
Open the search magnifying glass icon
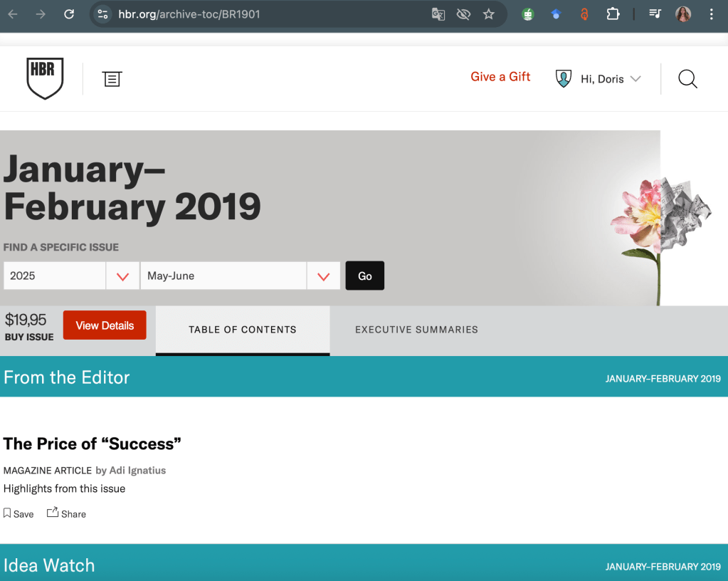[687, 79]
